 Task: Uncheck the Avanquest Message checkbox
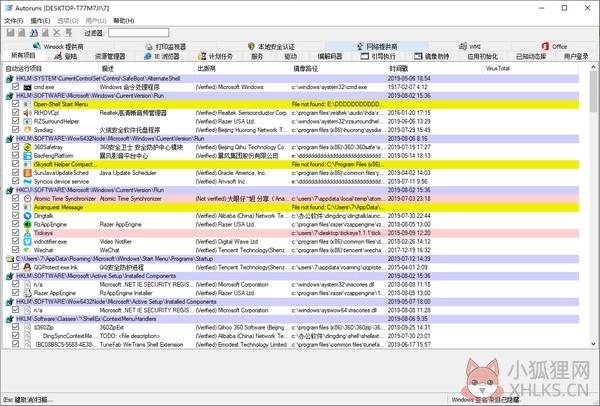[x=15, y=207]
